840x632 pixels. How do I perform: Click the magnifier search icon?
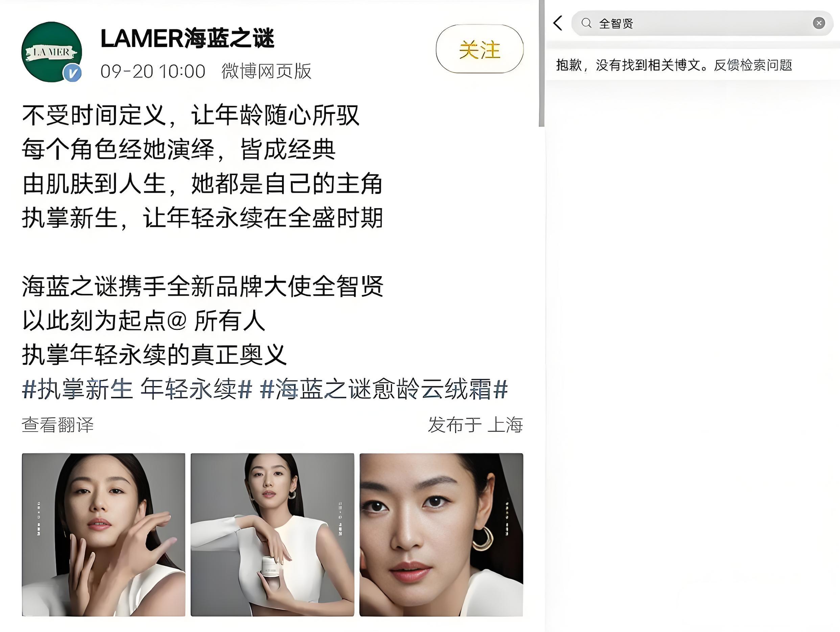(x=586, y=23)
